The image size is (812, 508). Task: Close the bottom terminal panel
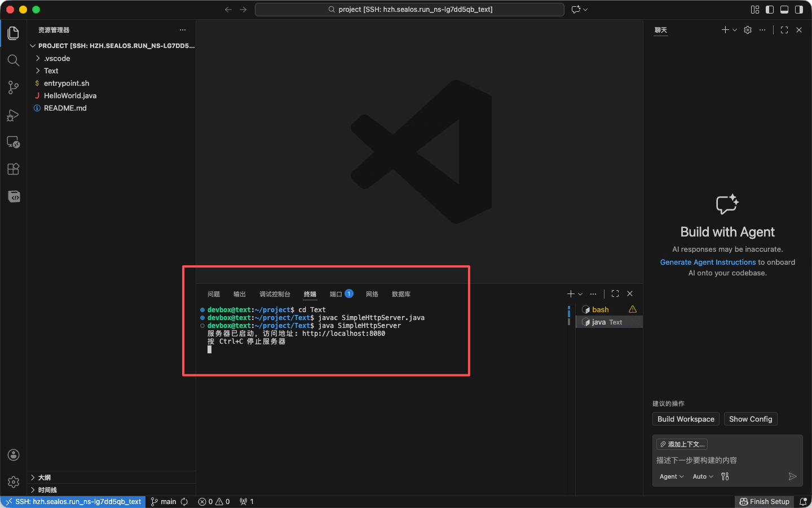coord(630,294)
